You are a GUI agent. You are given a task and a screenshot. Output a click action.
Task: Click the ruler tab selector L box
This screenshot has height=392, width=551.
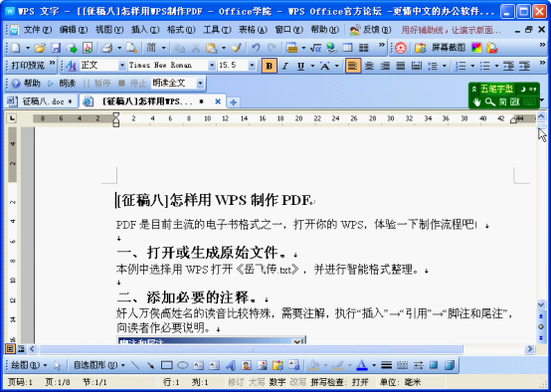click(x=12, y=118)
